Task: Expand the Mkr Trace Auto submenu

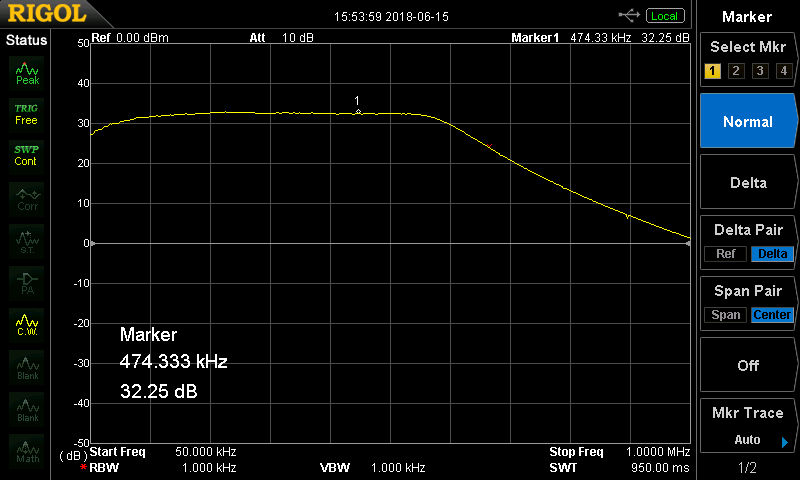Action: point(747,425)
